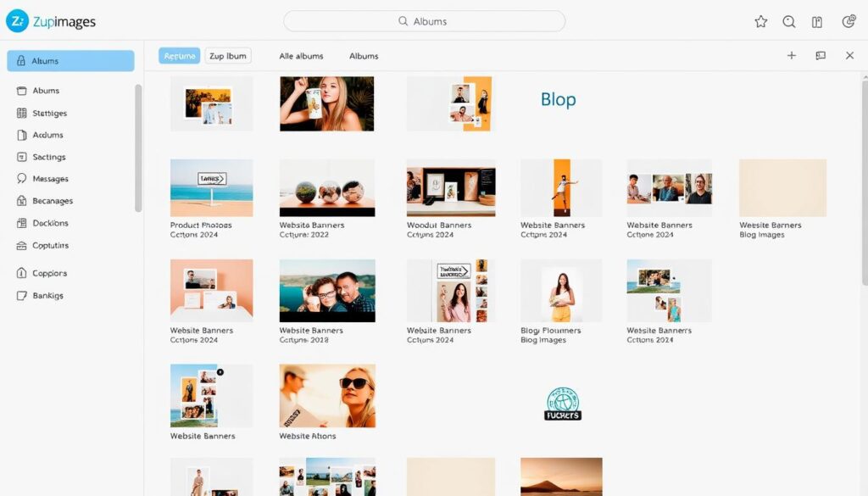Screen dimensions: 868x496
Task: Select the three glass spheres thumbnail
Action: pyautogui.click(x=327, y=187)
